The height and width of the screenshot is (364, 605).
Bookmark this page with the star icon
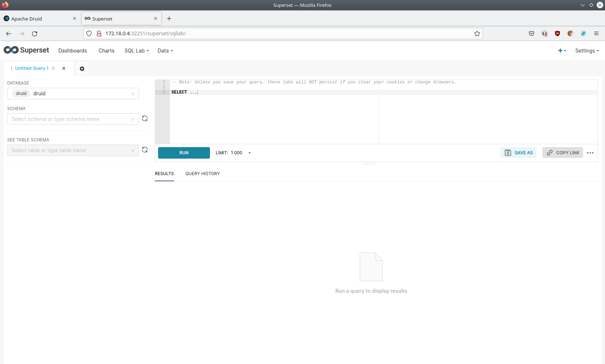(x=477, y=33)
